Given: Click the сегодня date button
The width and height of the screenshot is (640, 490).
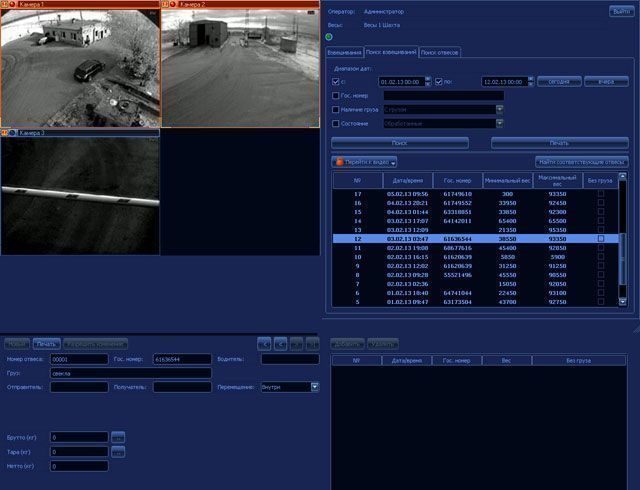Looking at the screenshot, I should [559, 82].
